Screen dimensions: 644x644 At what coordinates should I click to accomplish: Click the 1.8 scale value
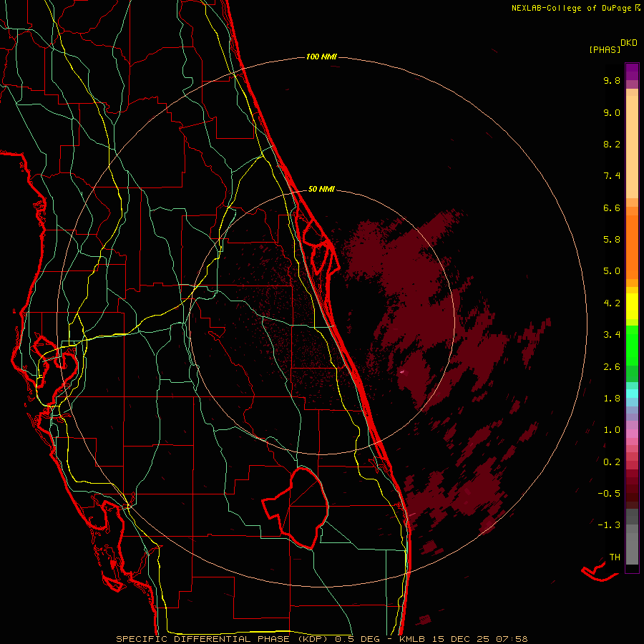pos(612,399)
